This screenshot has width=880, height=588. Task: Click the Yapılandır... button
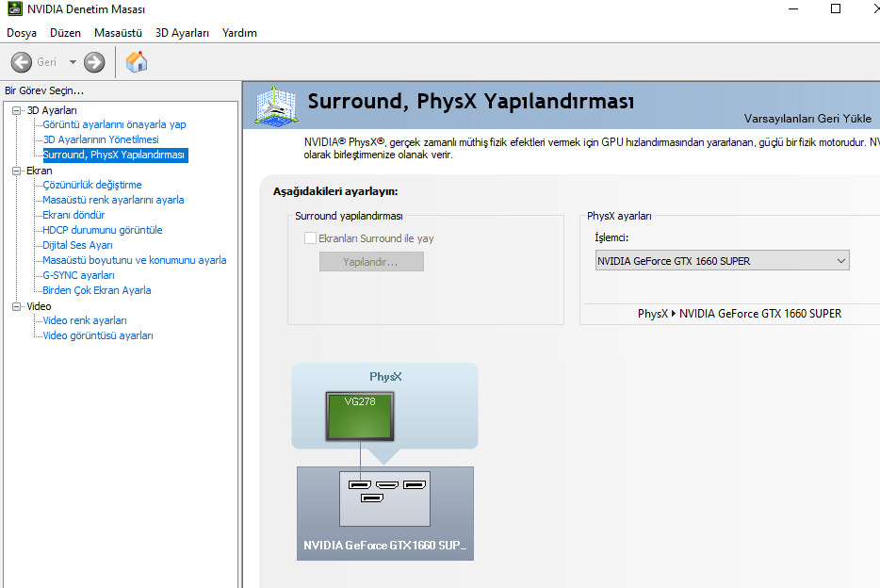(371, 262)
